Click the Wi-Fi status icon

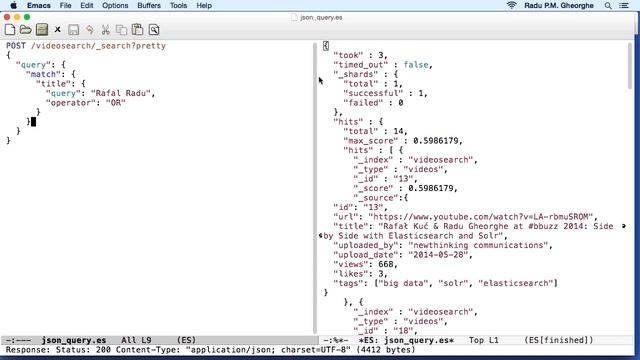[x=511, y=5]
